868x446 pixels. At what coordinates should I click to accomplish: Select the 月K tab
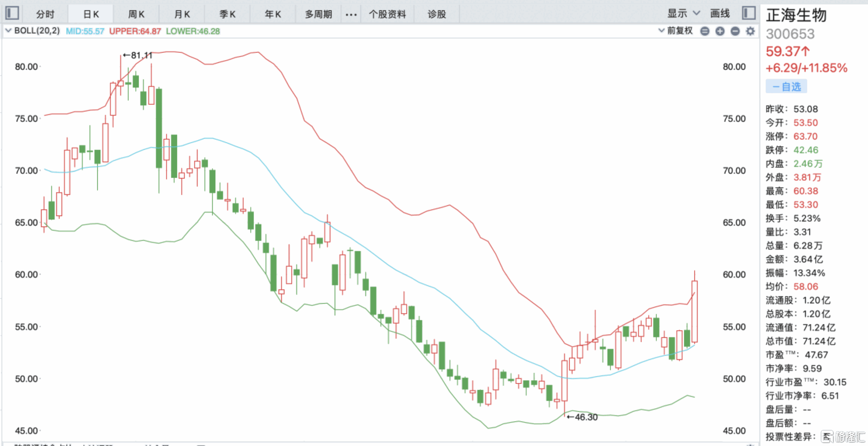pyautogui.click(x=182, y=14)
